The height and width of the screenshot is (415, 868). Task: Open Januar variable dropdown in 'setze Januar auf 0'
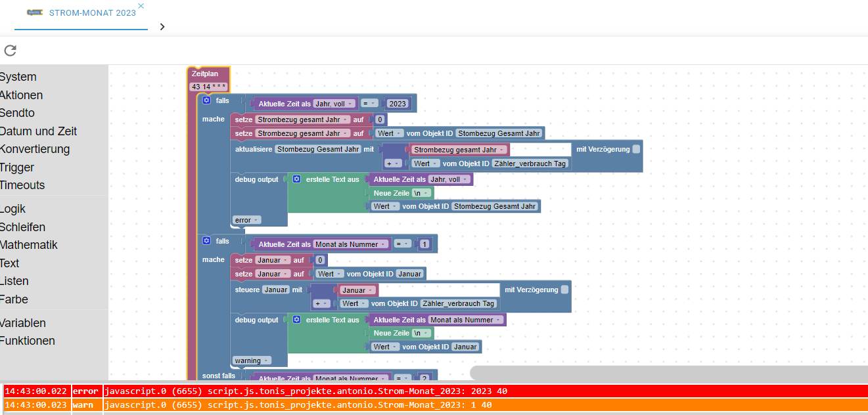(272, 260)
